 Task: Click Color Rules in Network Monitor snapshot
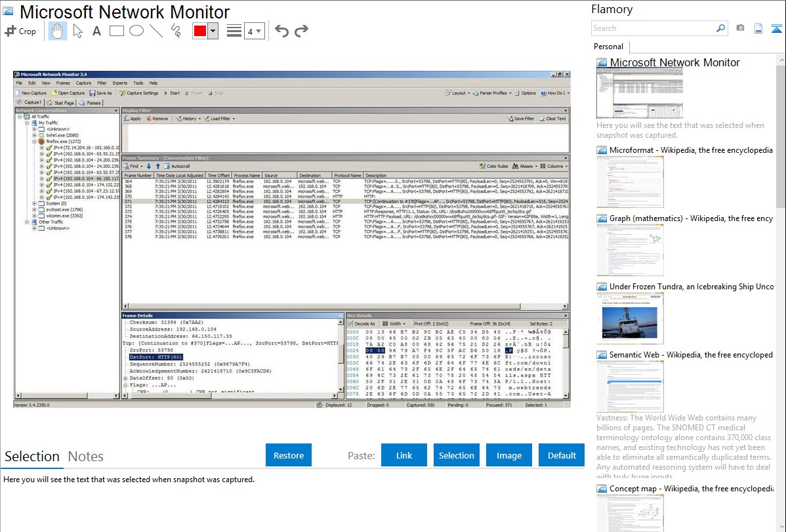coord(494,167)
